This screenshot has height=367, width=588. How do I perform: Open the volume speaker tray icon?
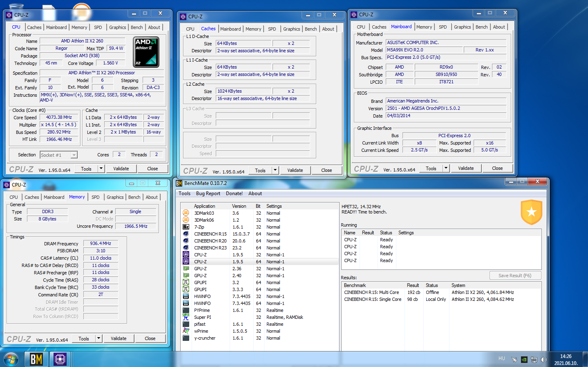coord(543,360)
